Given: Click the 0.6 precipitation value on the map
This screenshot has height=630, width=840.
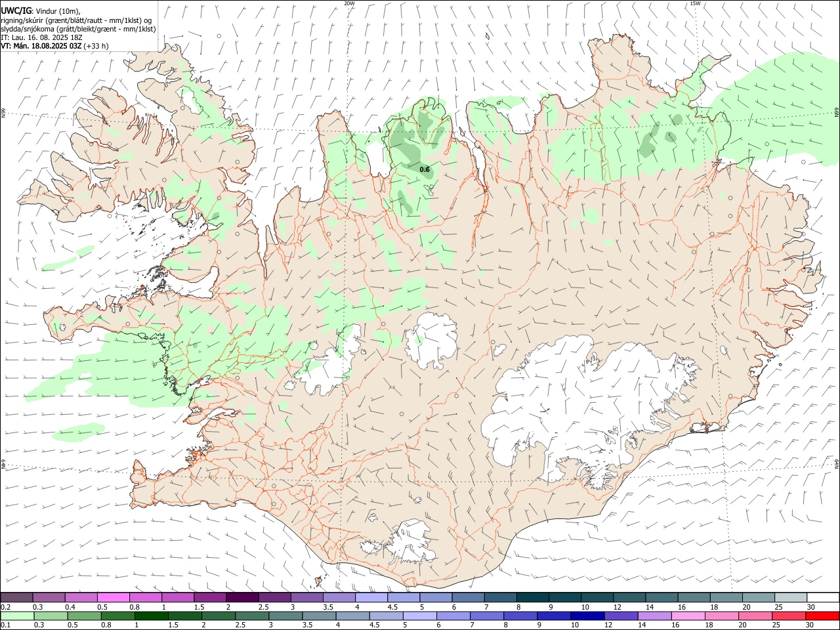Looking at the screenshot, I should click(x=425, y=169).
